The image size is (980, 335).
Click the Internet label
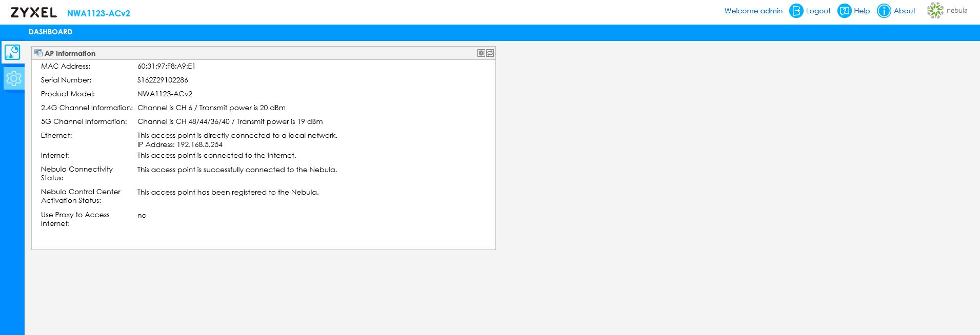(55, 155)
